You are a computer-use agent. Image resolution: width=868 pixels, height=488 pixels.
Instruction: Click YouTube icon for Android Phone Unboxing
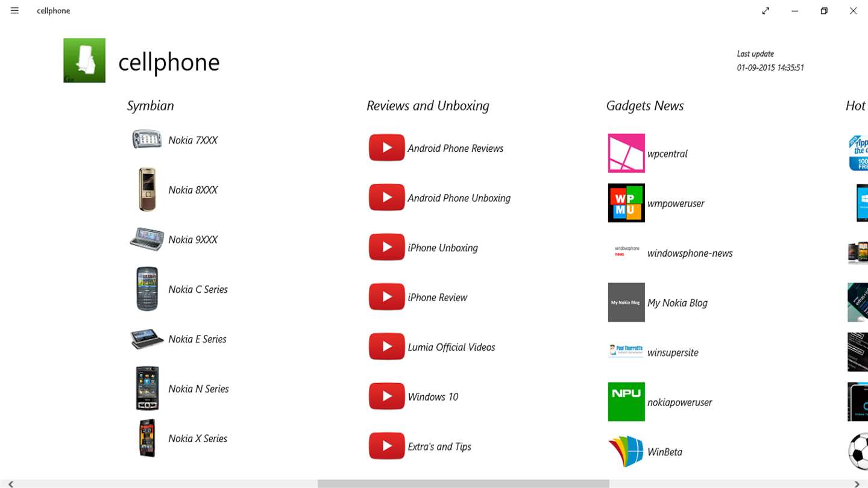(x=386, y=198)
